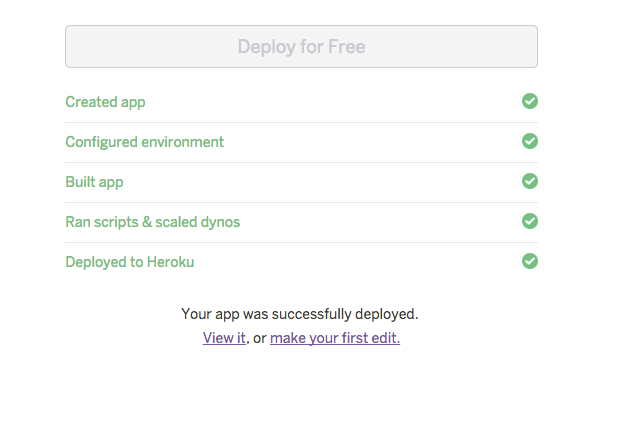Open the deployed app via View it
Image resolution: width=623 pixels, height=442 pixels.
click(224, 338)
